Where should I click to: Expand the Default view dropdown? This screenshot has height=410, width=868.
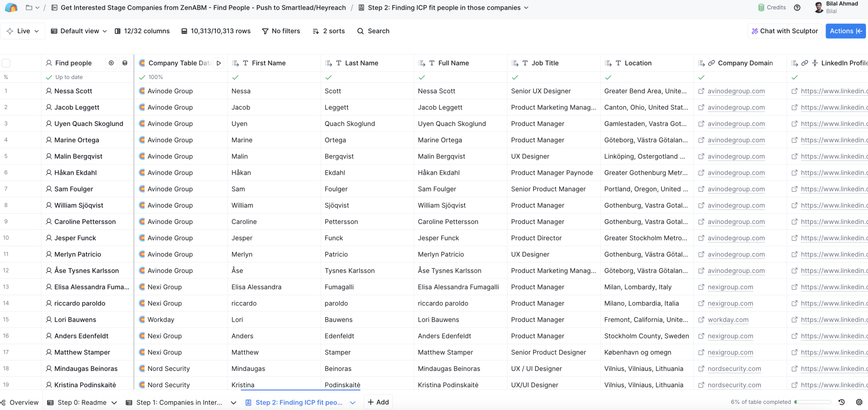[x=79, y=31]
